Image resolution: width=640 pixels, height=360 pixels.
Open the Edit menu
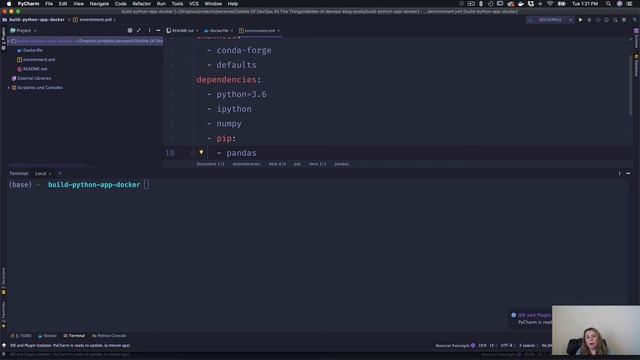click(63, 4)
